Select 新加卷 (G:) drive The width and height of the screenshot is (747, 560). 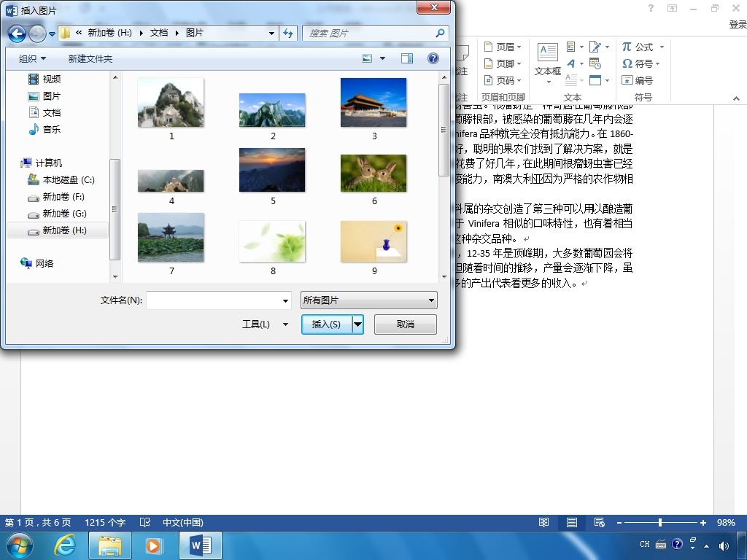coord(57,214)
